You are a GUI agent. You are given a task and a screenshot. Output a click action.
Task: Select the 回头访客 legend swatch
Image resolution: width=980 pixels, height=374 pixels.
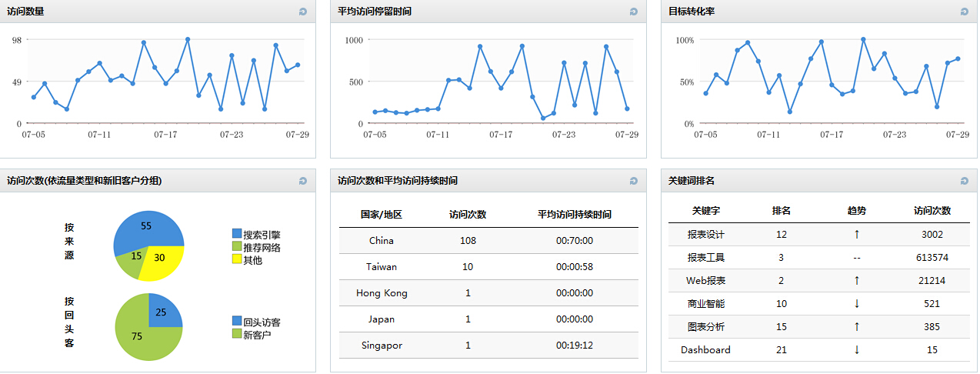(237, 322)
